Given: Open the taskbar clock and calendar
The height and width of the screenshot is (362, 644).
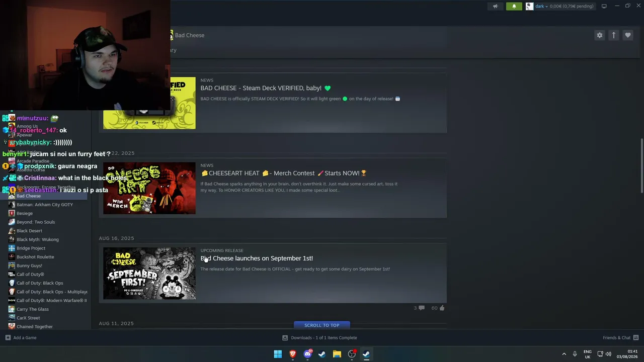Looking at the screenshot, I should tap(628, 354).
